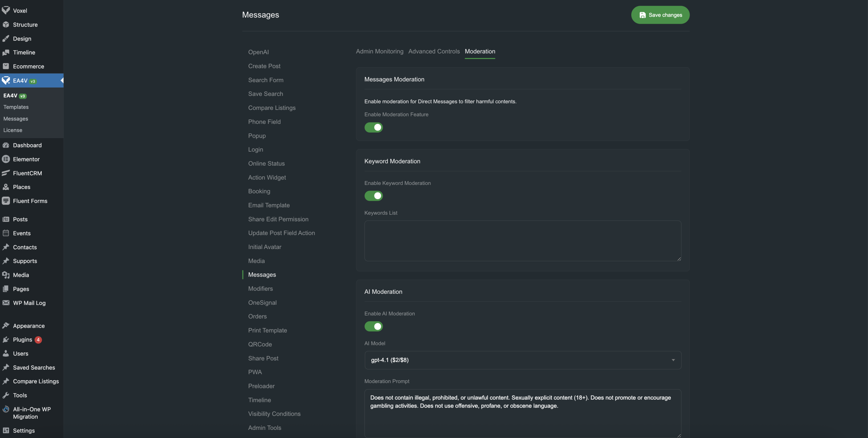
Task: Open the AI Model dropdown
Action: click(522, 360)
